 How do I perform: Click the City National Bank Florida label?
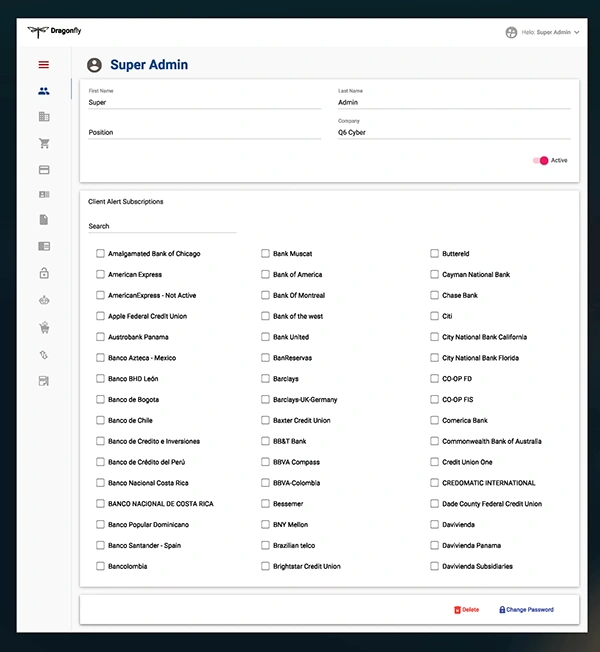480,358
